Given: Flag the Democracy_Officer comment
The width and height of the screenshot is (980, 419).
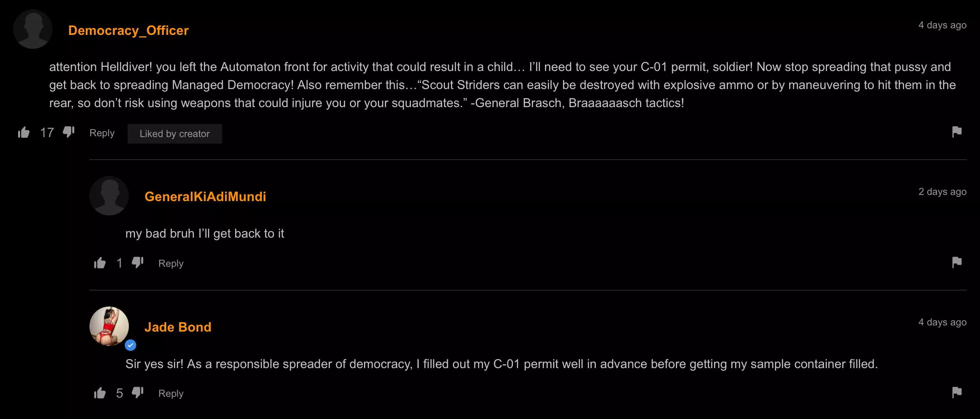Looking at the screenshot, I should tap(957, 132).
